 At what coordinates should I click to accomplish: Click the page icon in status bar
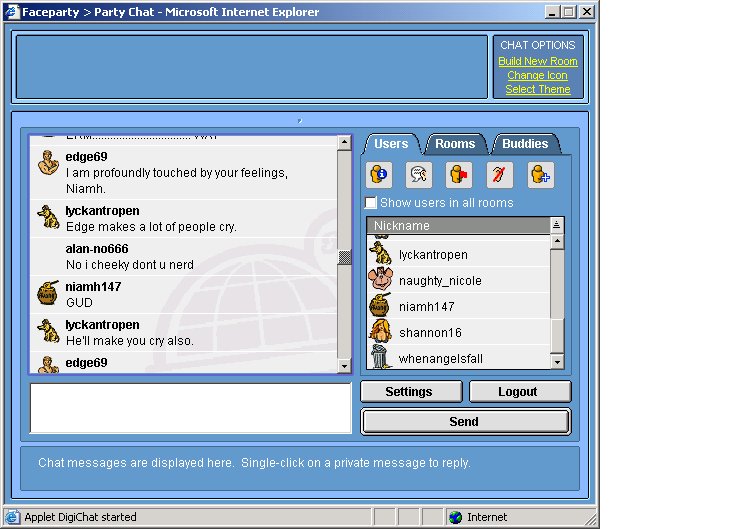[13, 517]
